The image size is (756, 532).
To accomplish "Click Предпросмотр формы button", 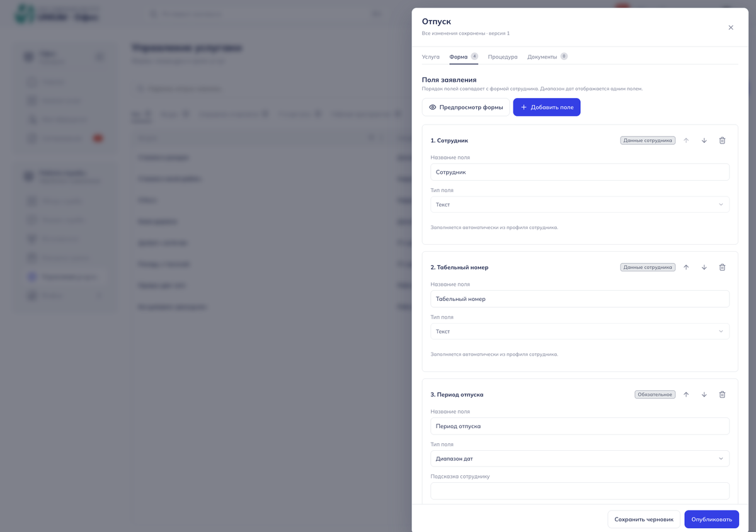I will pyautogui.click(x=466, y=107).
